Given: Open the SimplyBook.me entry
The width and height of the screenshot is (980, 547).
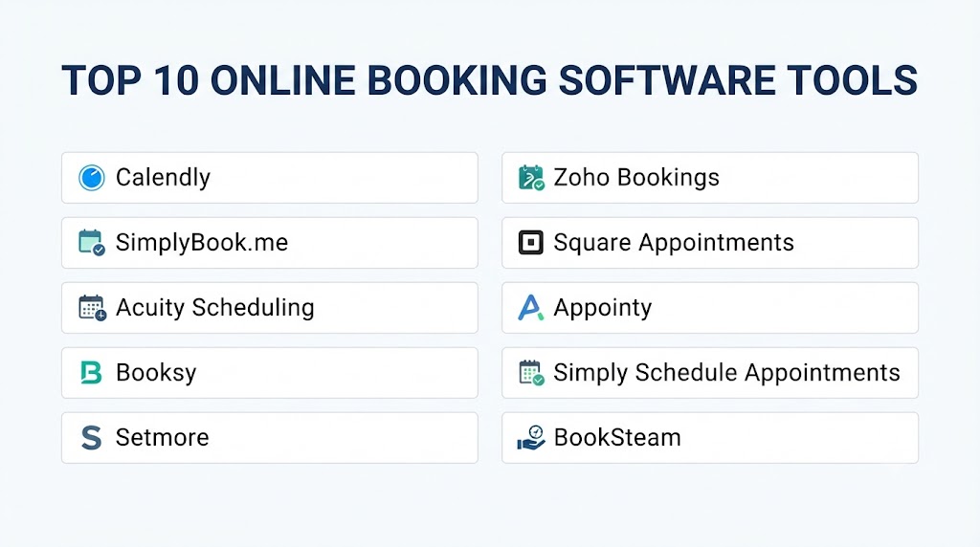Looking at the screenshot, I should (x=269, y=243).
